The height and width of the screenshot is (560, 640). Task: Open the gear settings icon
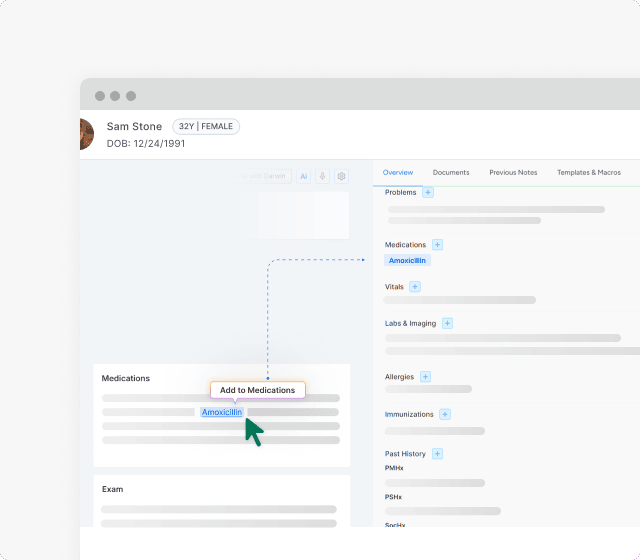click(341, 176)
